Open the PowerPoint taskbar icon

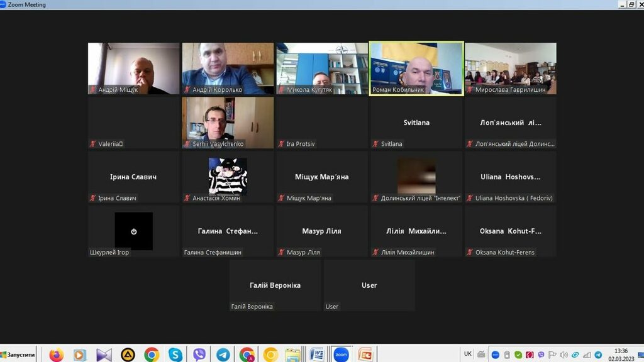coord(365,354)
